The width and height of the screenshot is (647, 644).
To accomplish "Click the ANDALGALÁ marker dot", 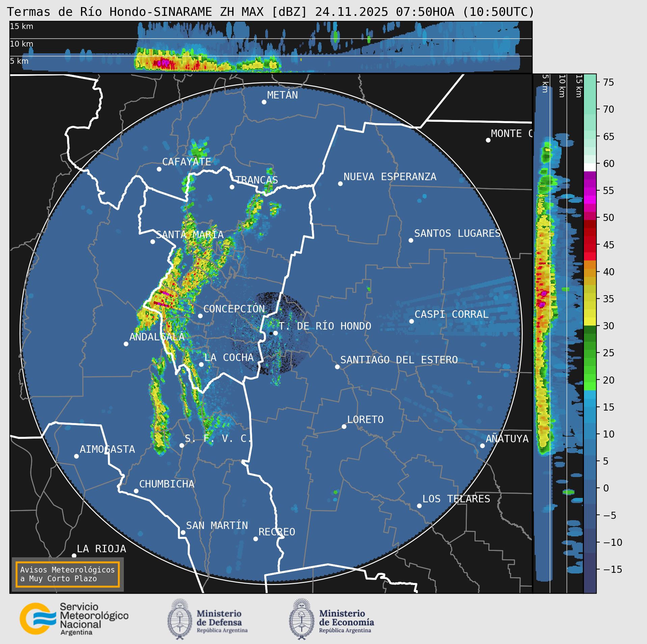I will point(126,344).
